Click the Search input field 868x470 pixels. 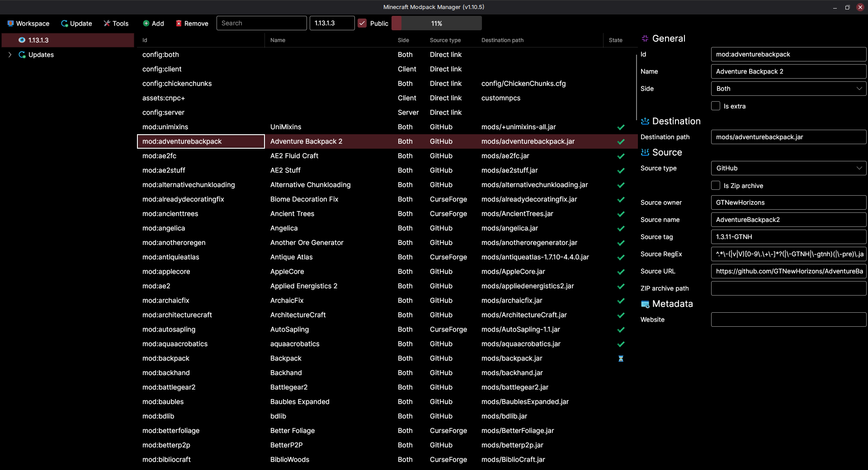[x=261, y=23]
